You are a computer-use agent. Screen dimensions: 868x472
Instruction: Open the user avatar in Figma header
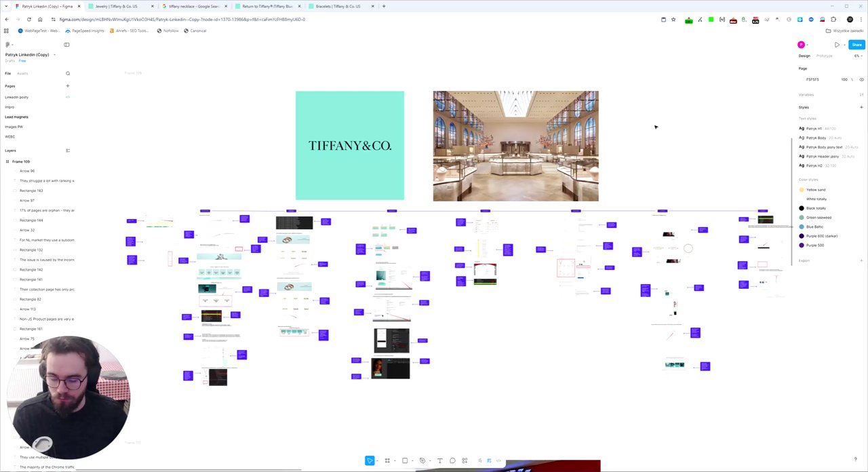[801, 45]
